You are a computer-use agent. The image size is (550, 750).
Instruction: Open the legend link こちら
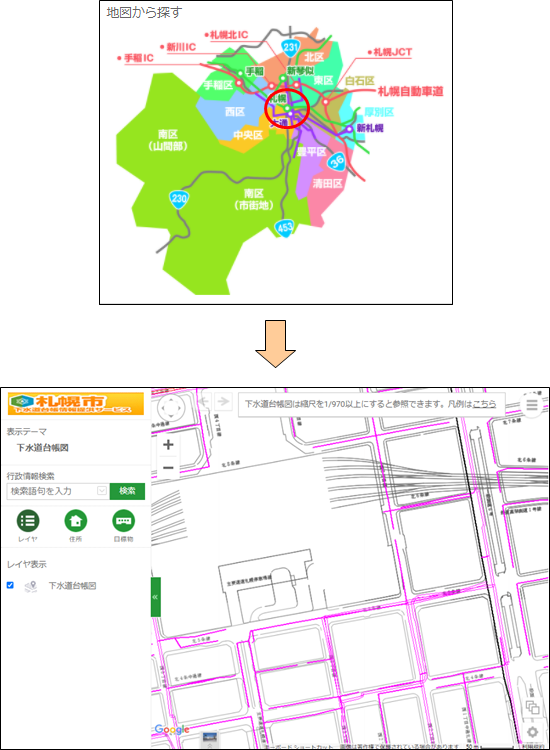click(484, 404)
